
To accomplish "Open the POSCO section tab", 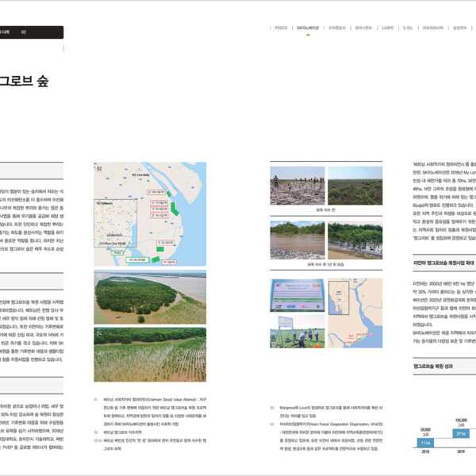I will click(280, 27).
